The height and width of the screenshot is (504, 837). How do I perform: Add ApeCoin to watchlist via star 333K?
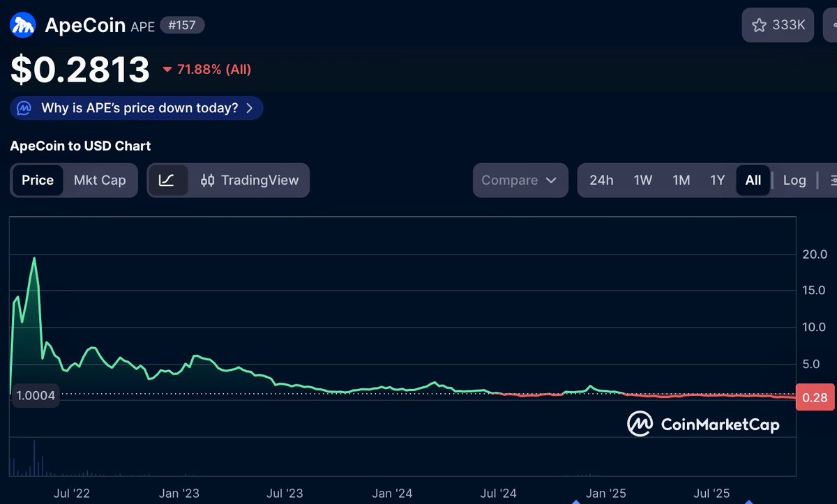(778, 25)
